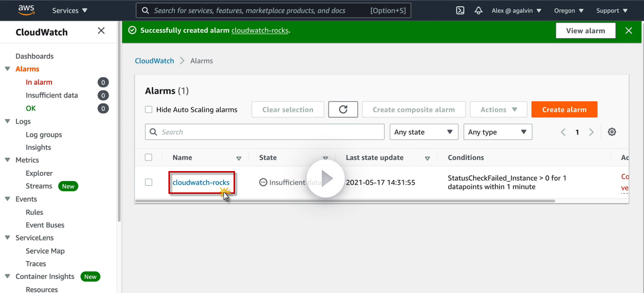Open the Support menu
This screenshot has height=293, width=644.
pos(612,11)
